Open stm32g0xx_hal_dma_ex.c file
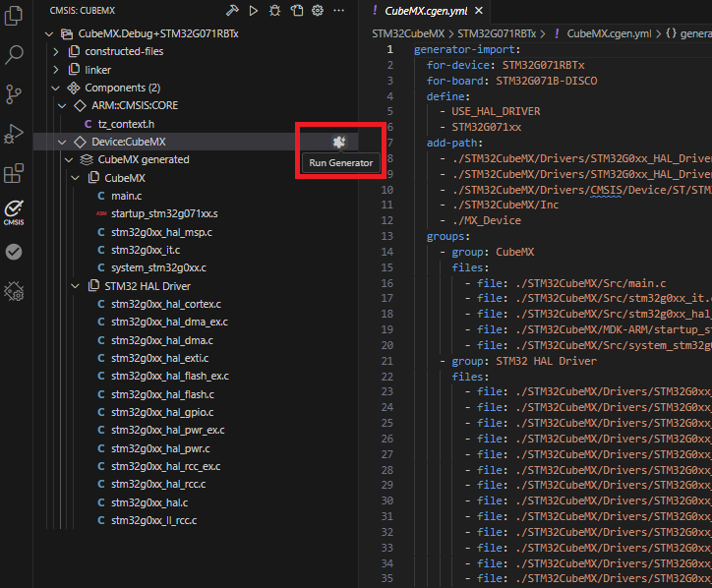Image resolution: width=712 pixels, height=588 pixels. point(169,322)
